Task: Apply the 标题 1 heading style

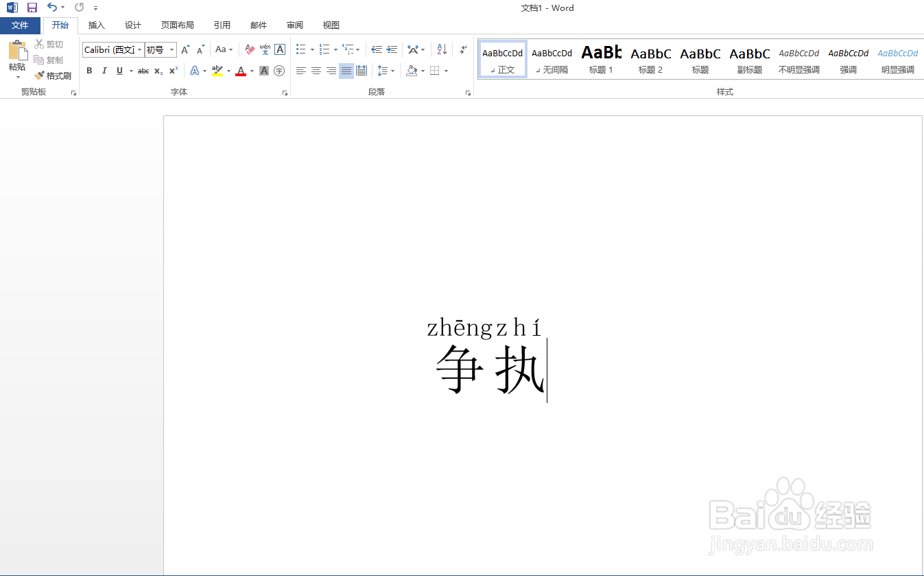Action: [602, 59]
